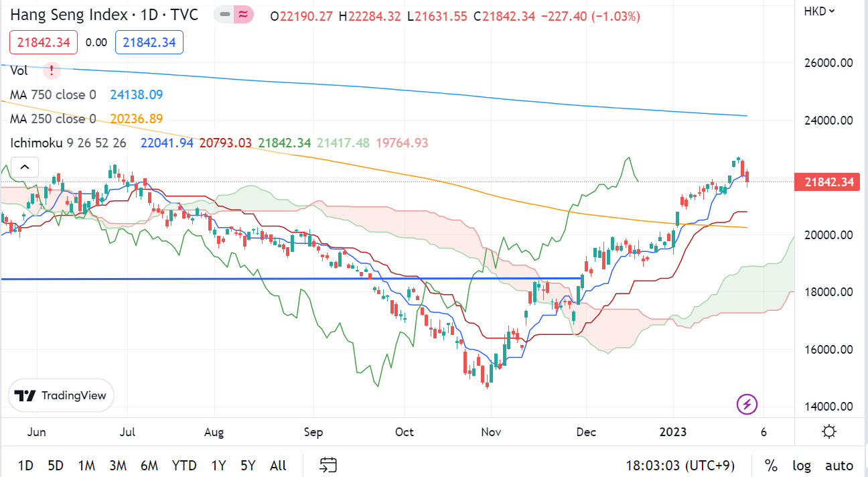Open the TradingView logo link

(62, 395)
